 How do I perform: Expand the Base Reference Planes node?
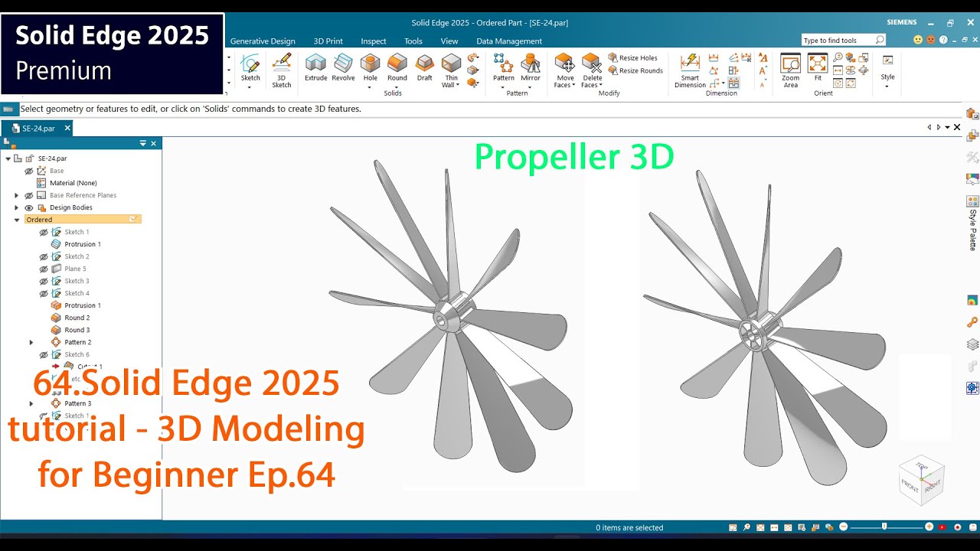16,195
